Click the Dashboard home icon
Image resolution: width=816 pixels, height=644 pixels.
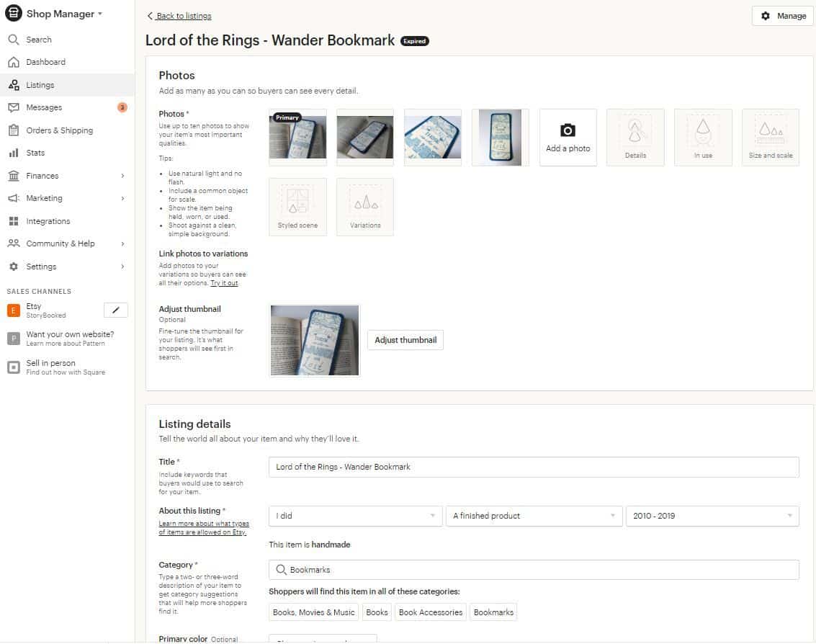[x=14, y=62]
